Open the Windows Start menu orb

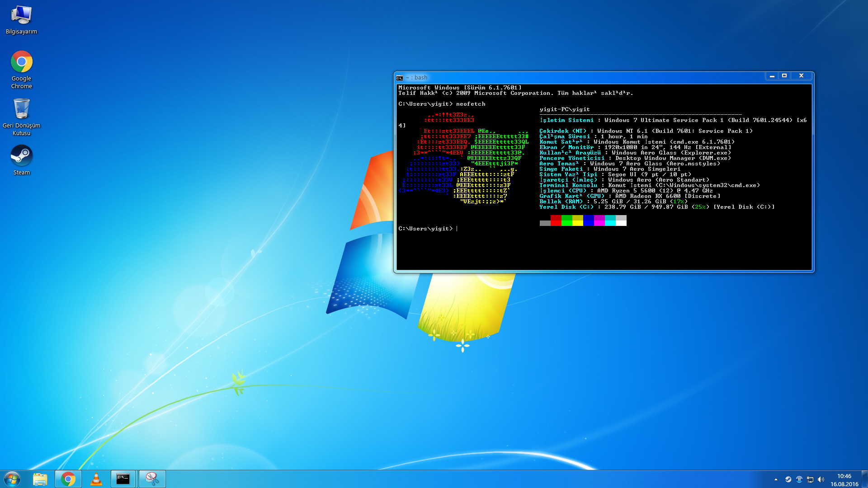(x=12, y=479)
